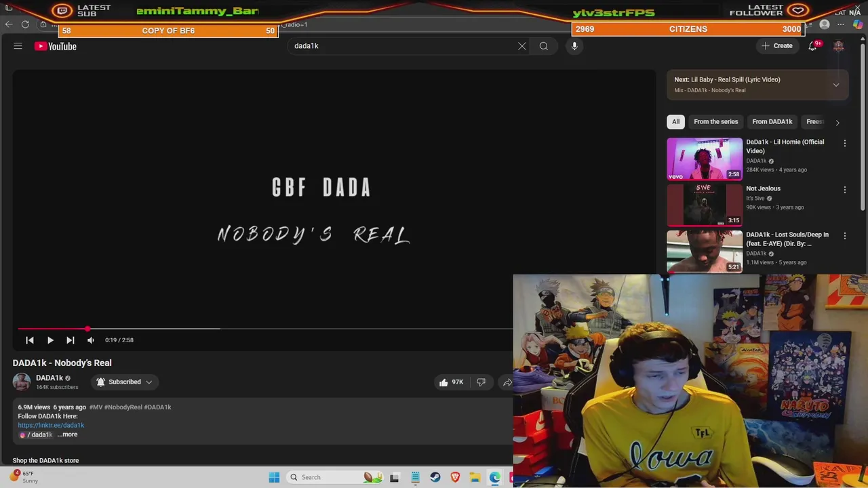Play the paused video
Image resolution: width=868 pixels, height=488 pixels.
coord(50,340)
